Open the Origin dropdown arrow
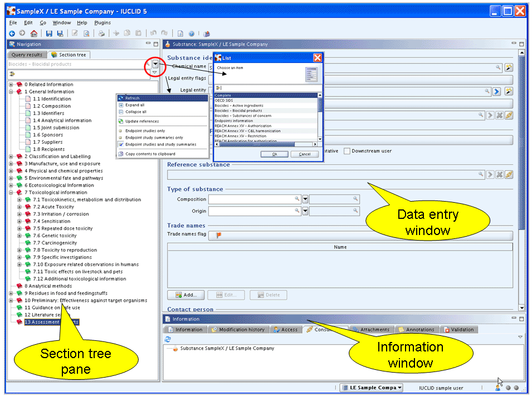 tap(305, 211)
